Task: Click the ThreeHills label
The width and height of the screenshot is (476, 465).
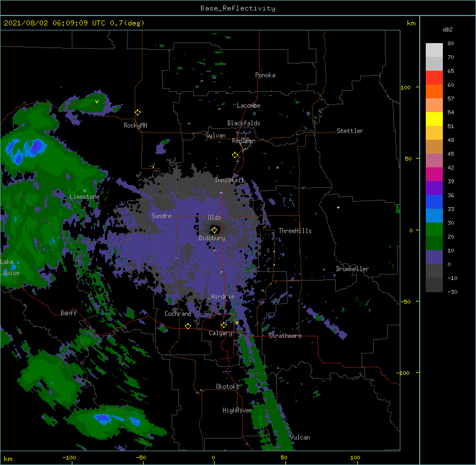Action: point(295,231)
